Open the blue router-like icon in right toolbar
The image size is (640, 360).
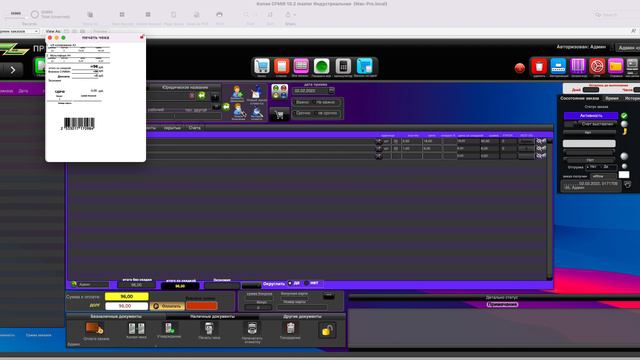tap(558, 66)
